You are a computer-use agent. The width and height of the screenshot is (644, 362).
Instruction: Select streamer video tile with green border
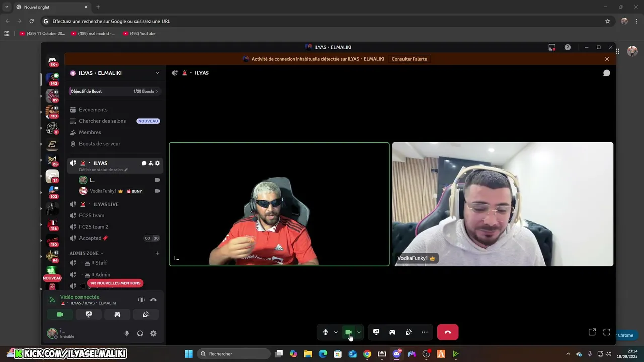(279, 204)
